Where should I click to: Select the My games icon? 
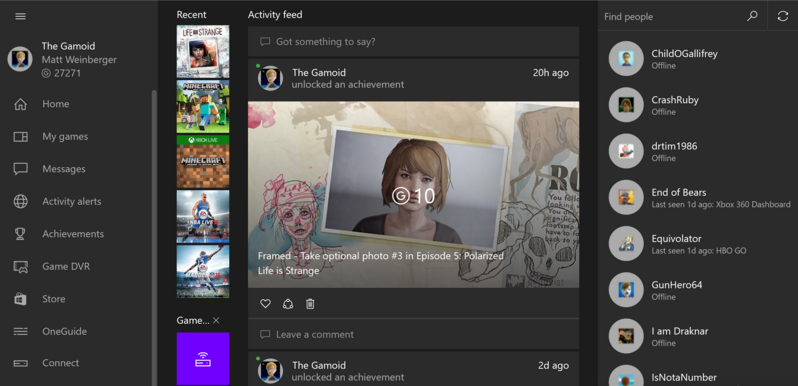[20, 136]
